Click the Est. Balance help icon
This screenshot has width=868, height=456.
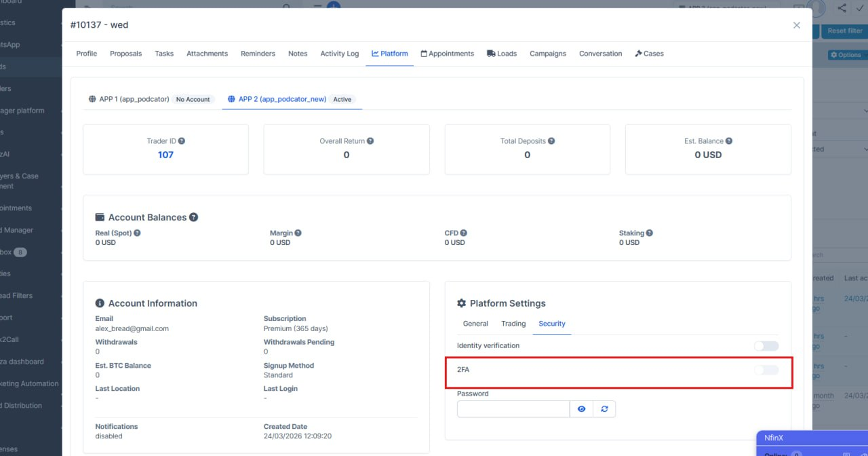[x=729, y=141]
